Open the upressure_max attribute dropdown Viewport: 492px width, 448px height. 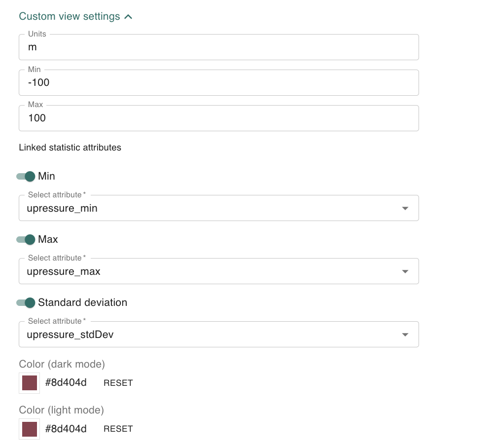pos(212,271)
